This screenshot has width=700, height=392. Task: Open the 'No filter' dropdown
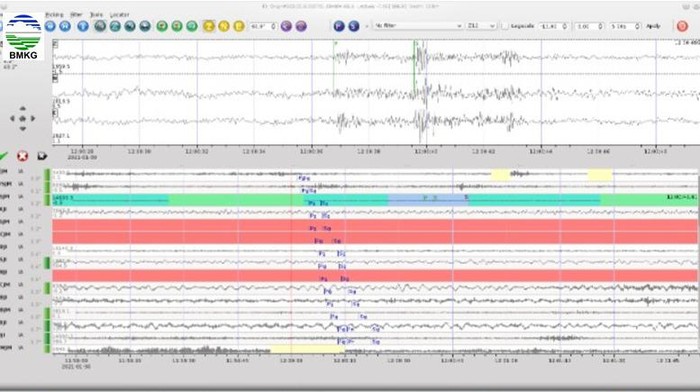(x=418, y=26)
